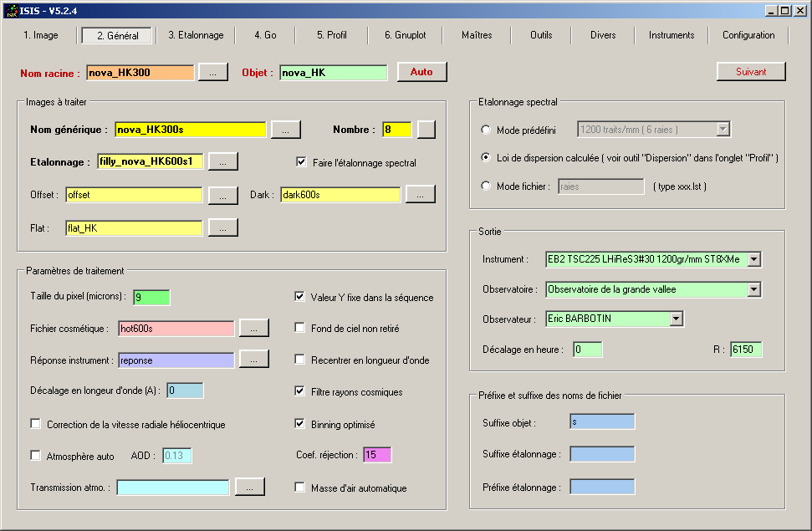Enable Fond de ciel non retiré checkbox
The width and height of the screenshot is (812, 531).
click(x=299, y=329)
